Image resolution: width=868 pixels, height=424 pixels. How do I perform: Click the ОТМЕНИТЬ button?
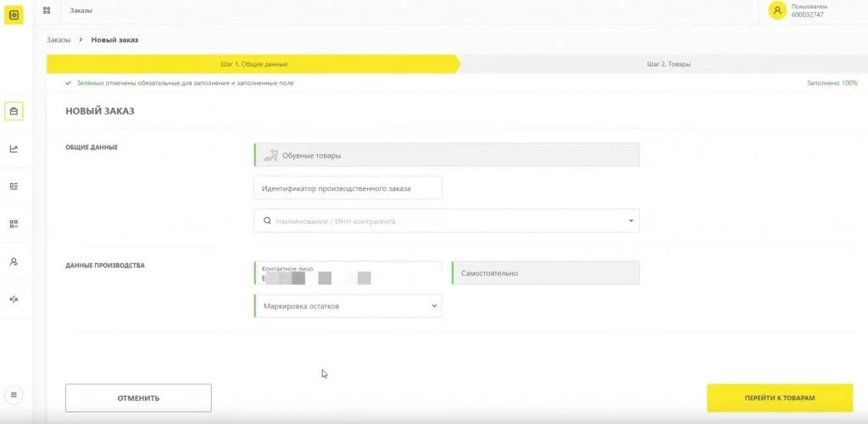pos(138,398)
